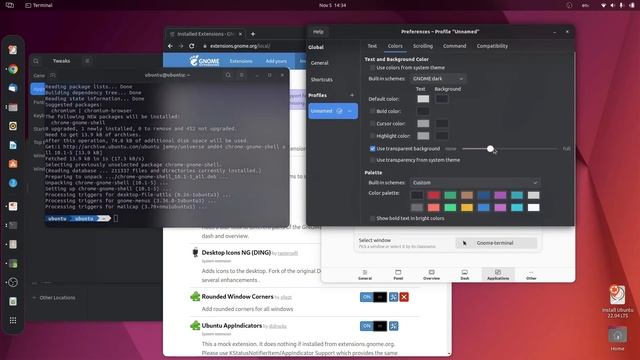Open the Home folder desktop icon
This screenshot has height=360, width=640.
617,339
